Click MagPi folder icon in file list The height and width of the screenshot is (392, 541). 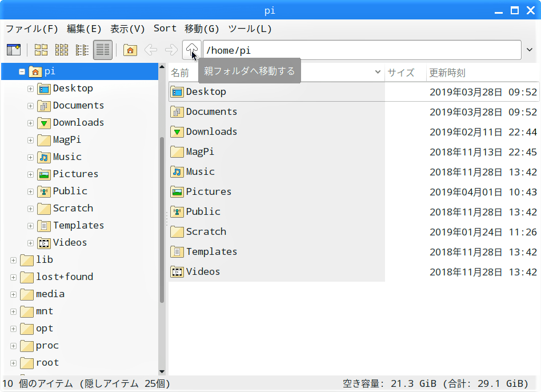pos(177,152)
